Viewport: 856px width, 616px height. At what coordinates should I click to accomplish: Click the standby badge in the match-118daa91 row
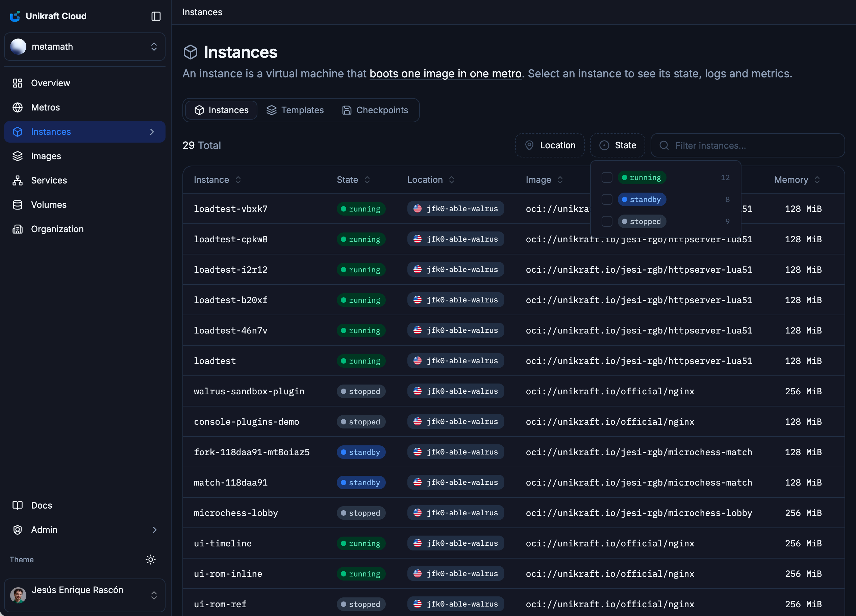[361, 483]
